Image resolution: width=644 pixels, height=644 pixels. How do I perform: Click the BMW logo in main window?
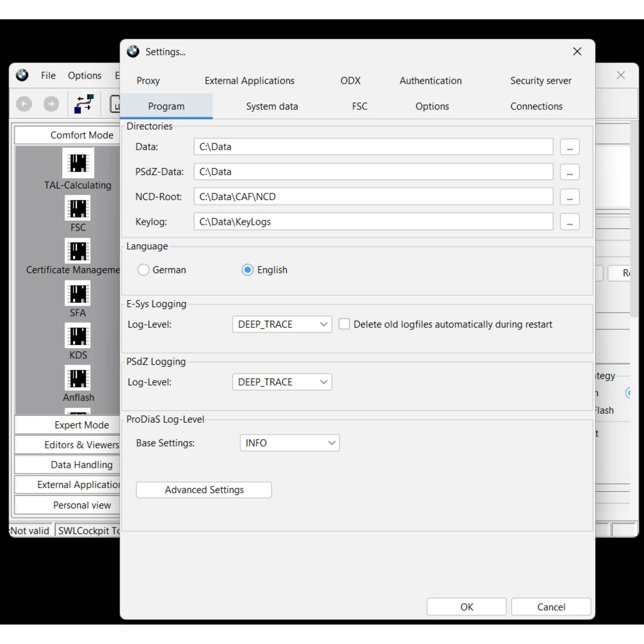tap(22, 75)
